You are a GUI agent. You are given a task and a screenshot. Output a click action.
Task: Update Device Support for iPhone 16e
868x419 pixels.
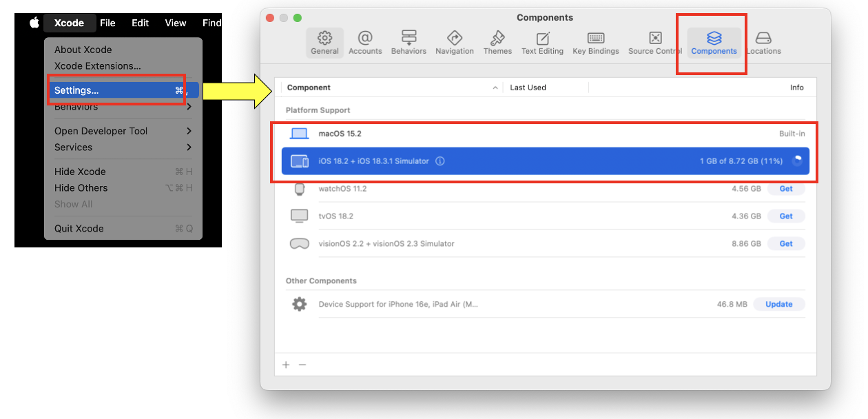tap(778, 305)
